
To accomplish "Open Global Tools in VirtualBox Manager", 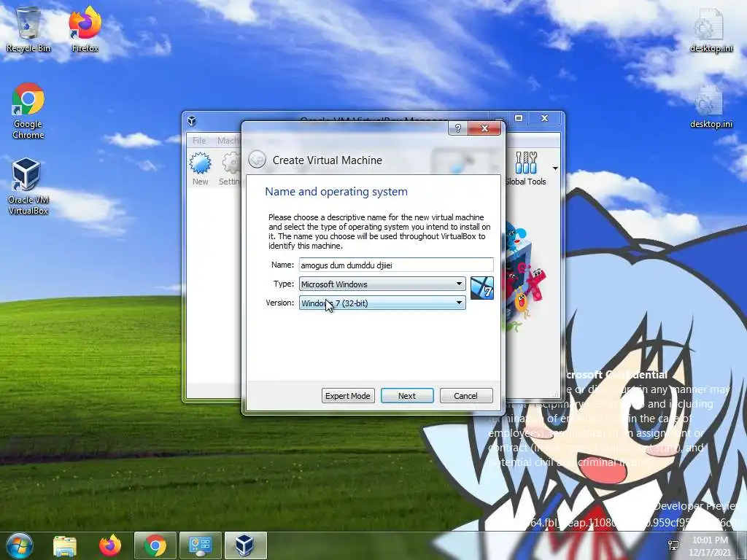I will [526, 168].
